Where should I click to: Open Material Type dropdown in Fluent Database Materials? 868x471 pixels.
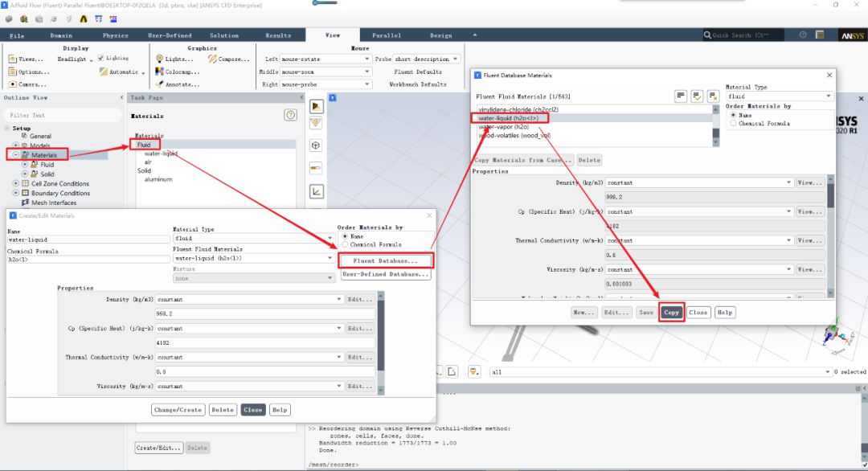[x=779, y=96]
